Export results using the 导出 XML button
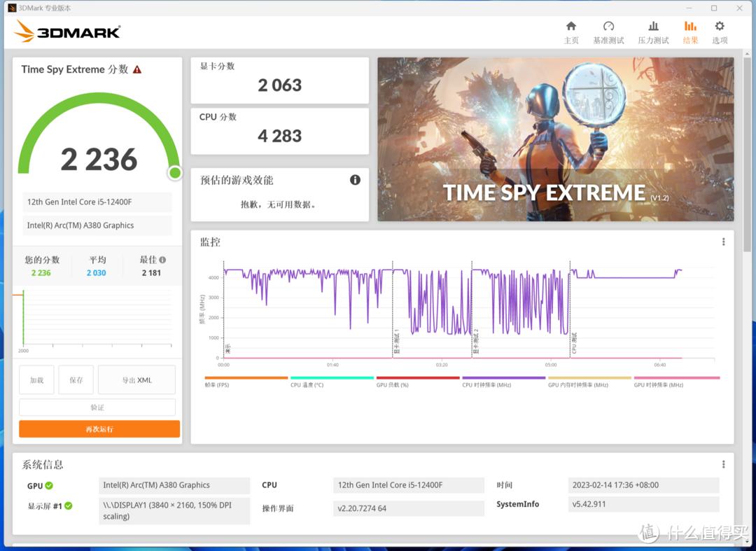This screenshot has width=756, height=551. (x=136, y=379)
